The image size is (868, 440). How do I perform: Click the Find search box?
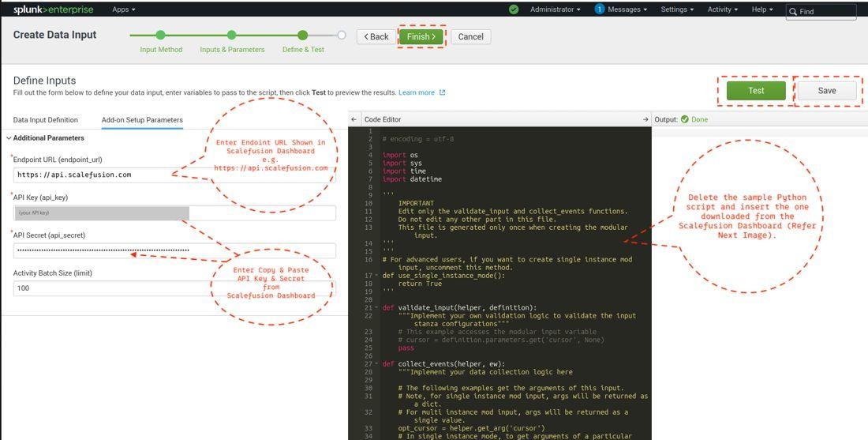[x=821, y=12]
